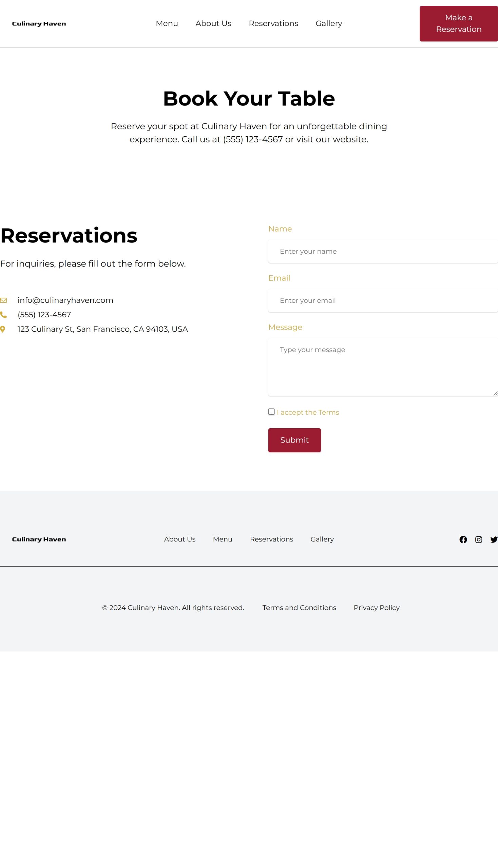Go to Gallery in the footer
The image size is (498, 868).
(322, 539)
